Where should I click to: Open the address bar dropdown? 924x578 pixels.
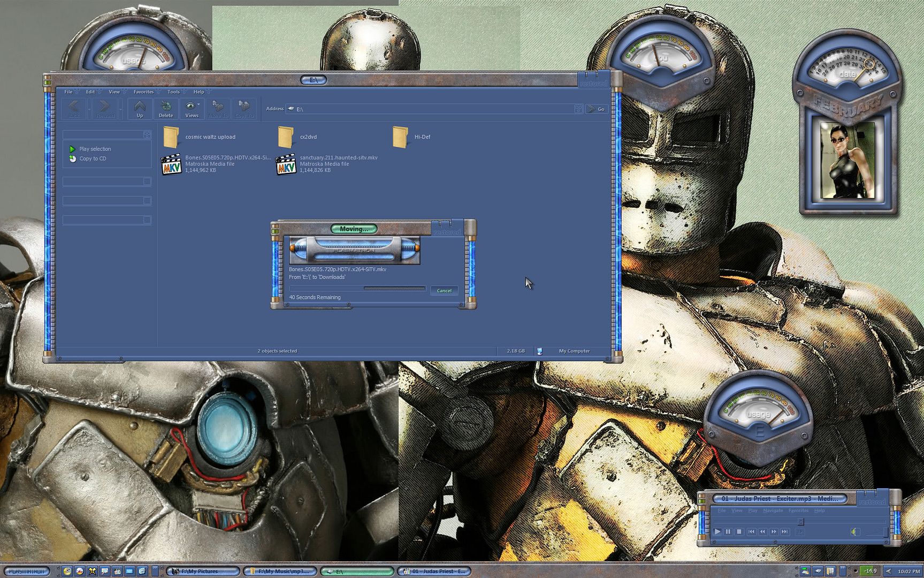[578, 109]
